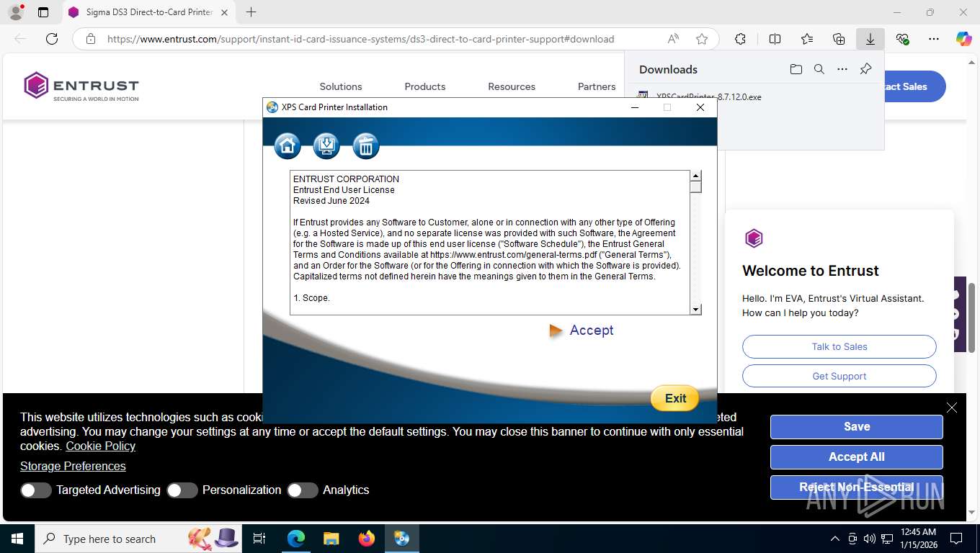Screen dimensions: 980x553
Task: Open the Products menu
Action: [425, 86]
